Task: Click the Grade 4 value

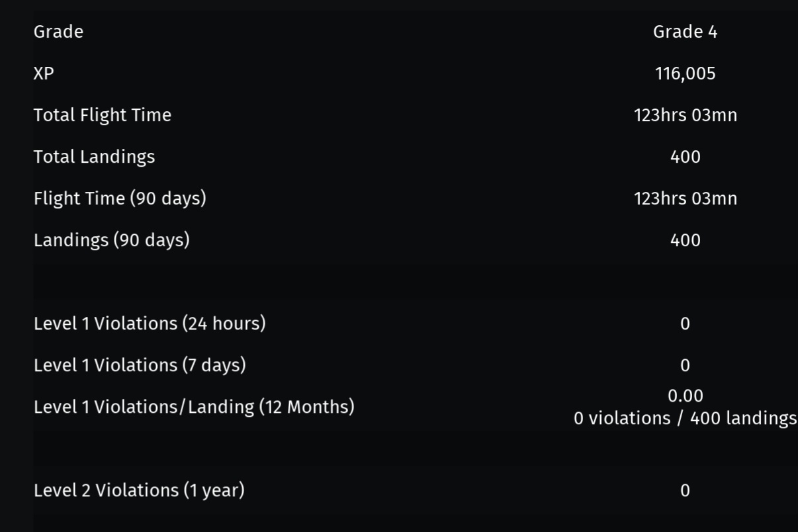Action: click(685, 32)
